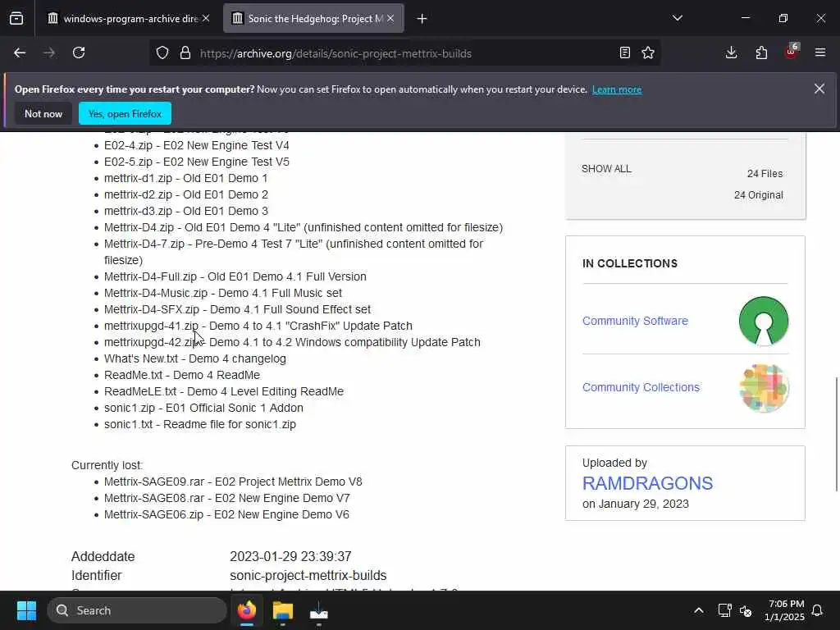The height and width of the screenshot is (630, 840).
Task: Show hidden system tray icons chevron
Action: [699, 610]
